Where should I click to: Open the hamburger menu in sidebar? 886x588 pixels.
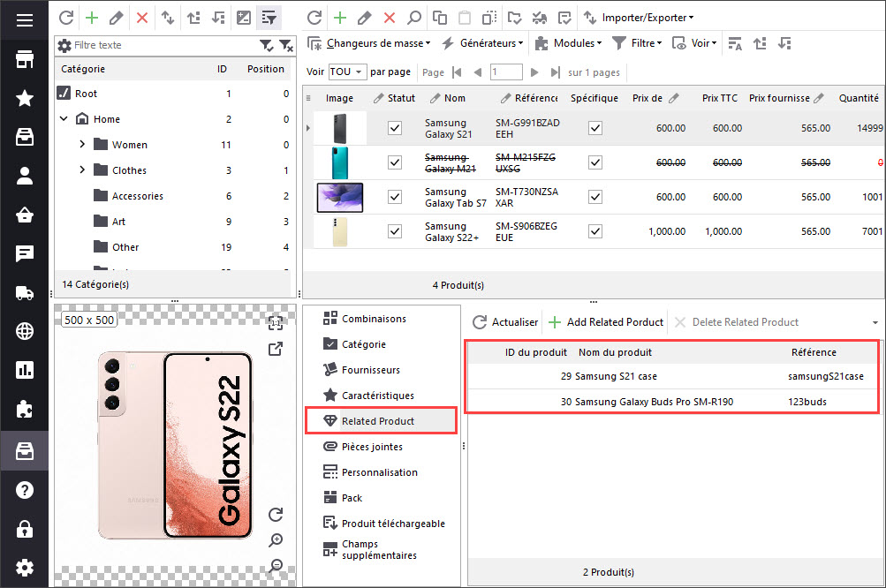(25, 20)
